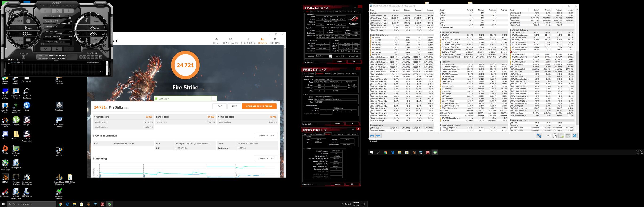Open 3DMark Stress Tests tab
The height and width of the screenshot is (207, 644).
click(248, 41)
